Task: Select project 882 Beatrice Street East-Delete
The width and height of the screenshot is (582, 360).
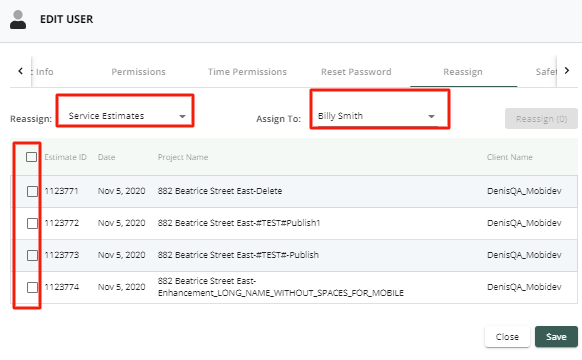Action: 220,191
